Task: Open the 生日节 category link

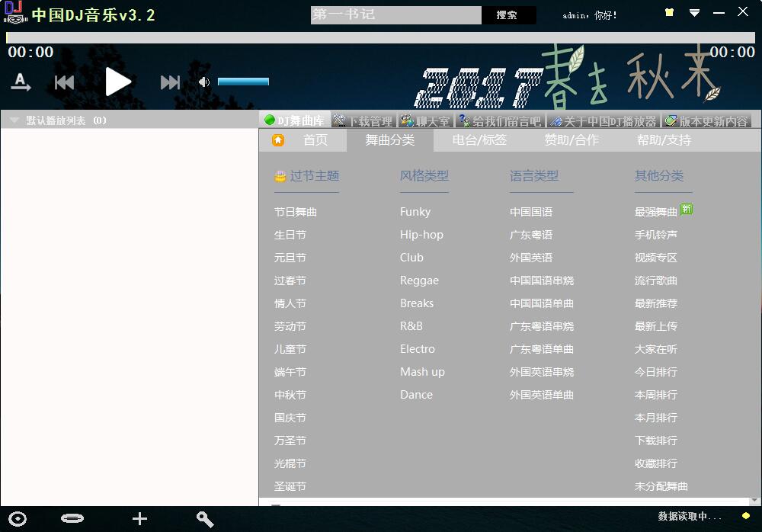Action: pyautogui.click(x=290, y=235)
